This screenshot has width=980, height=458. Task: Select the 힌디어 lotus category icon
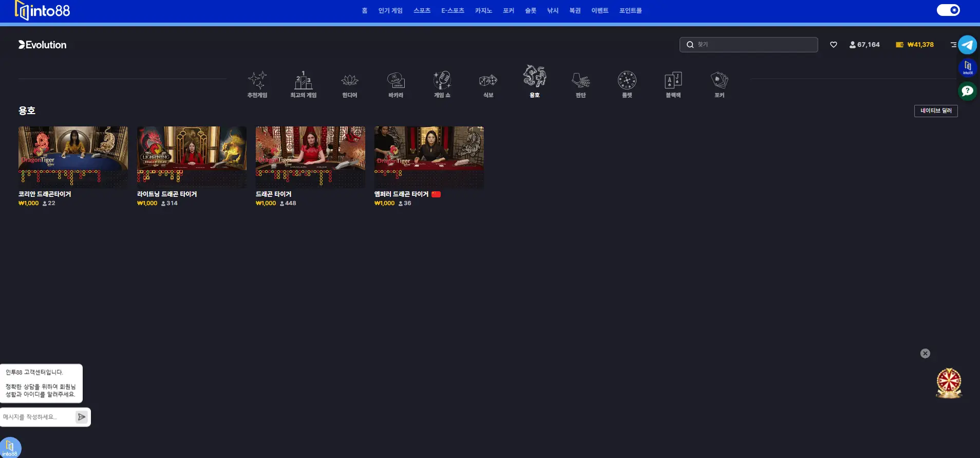(350, 80)
